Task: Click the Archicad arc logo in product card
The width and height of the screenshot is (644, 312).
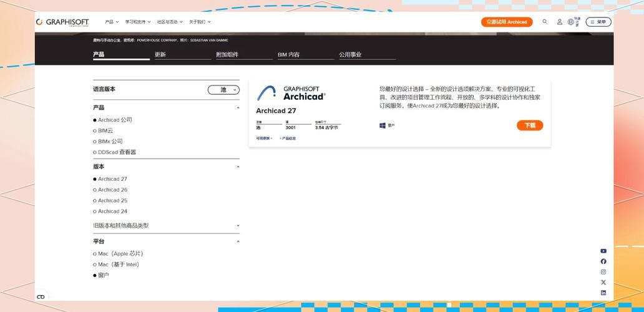Action: click(266, 93)
